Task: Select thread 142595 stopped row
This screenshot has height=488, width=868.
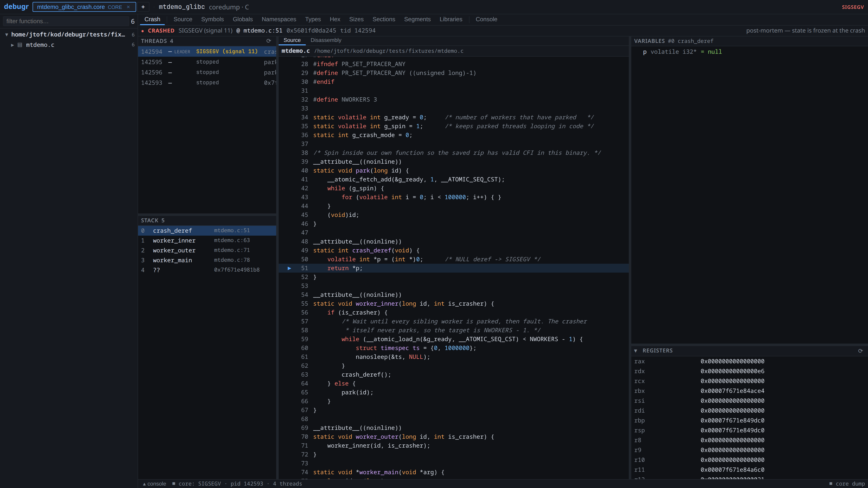Action: [207, 62]
